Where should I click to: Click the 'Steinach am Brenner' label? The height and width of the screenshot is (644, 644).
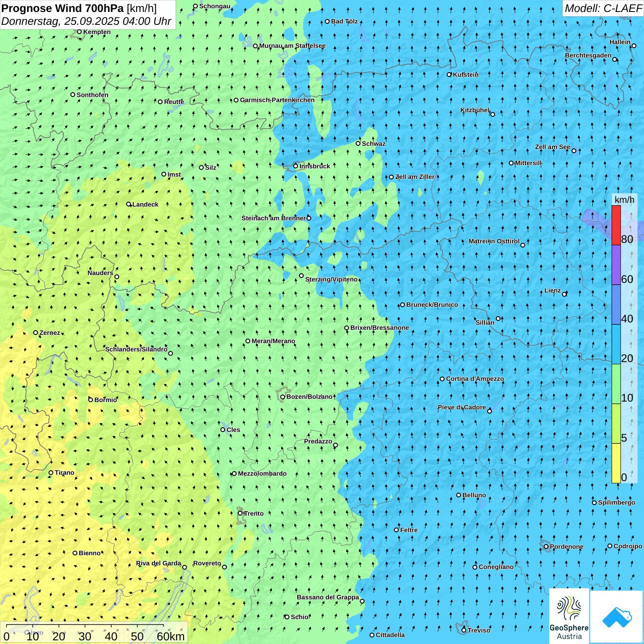[274, 218]
